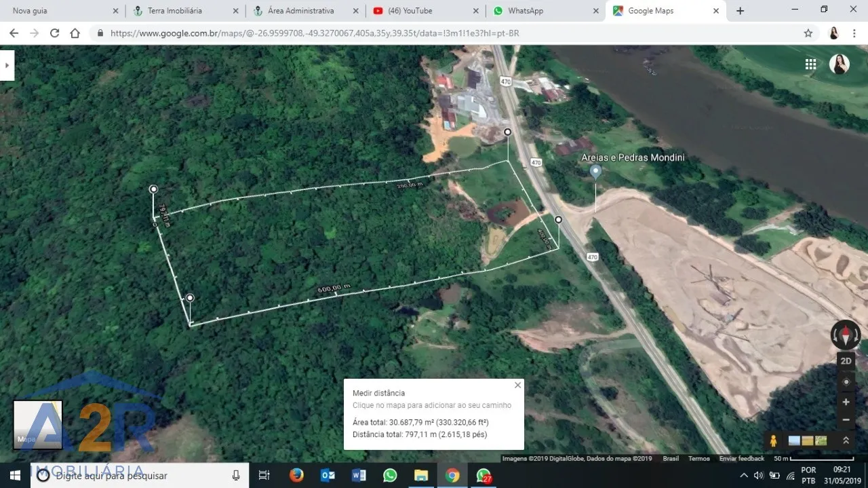
Task: Click the Areias e Pedras Mondini marker
Action: point(595,171)
